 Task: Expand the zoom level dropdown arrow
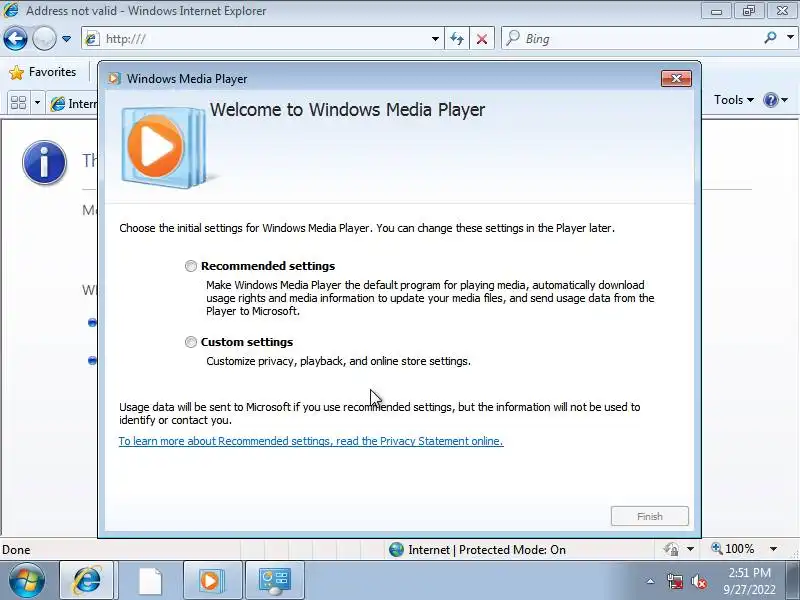point(773,549)
